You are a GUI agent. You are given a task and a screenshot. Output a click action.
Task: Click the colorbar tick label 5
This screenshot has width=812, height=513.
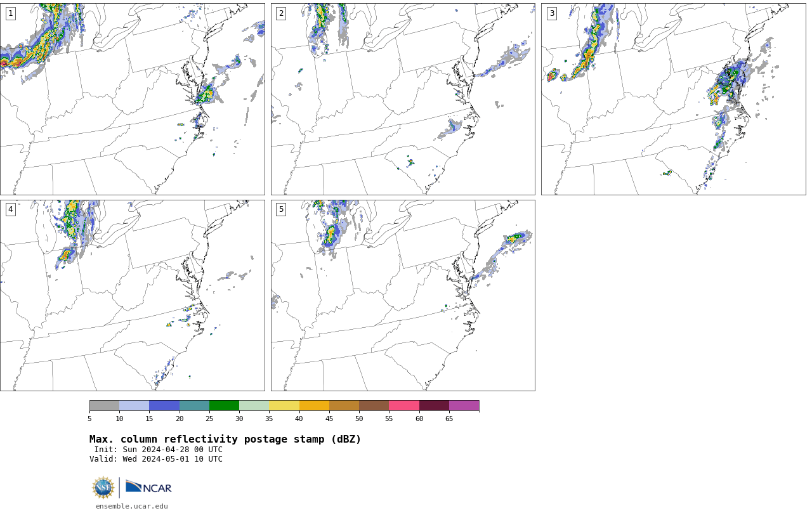coord(89,419)
